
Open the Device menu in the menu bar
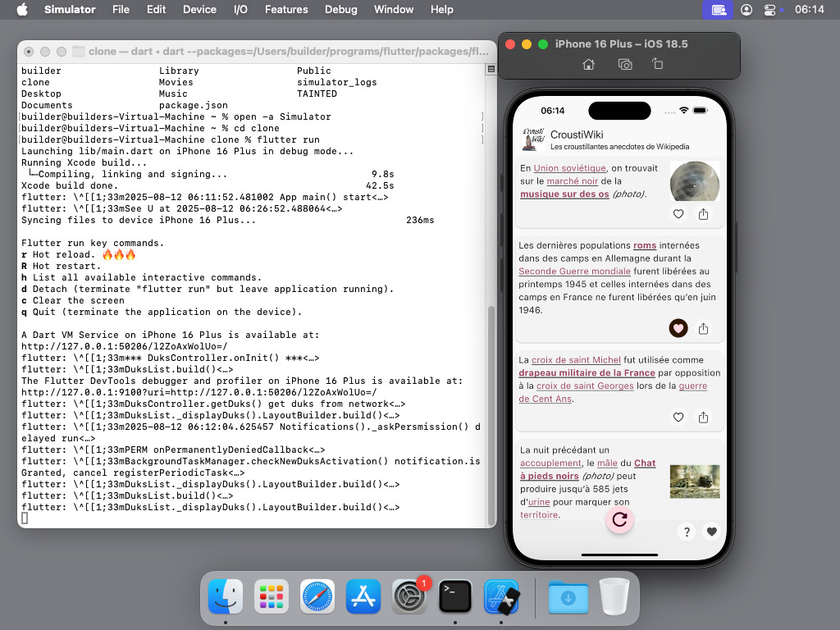[x=199, y=10]
